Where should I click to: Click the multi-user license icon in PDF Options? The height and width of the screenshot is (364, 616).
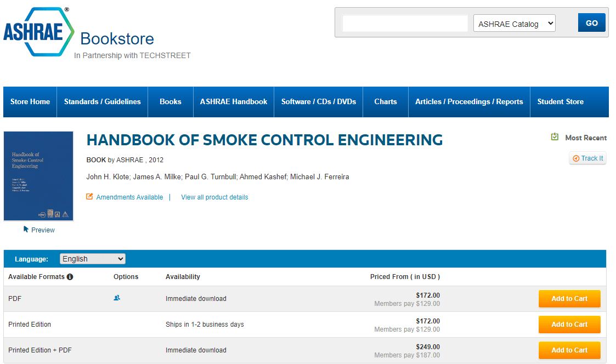(x=117, y=298)
